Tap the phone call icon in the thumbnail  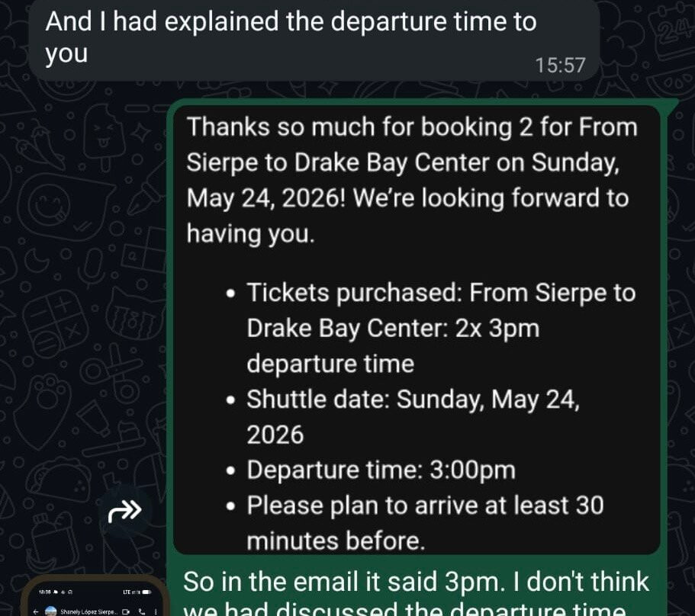142,612
